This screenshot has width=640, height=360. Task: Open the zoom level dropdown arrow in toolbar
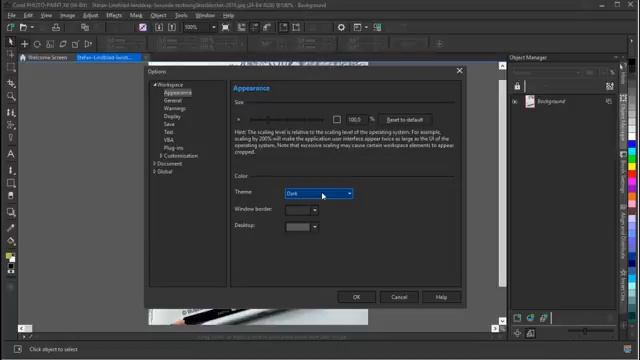[x=213, y=27]
